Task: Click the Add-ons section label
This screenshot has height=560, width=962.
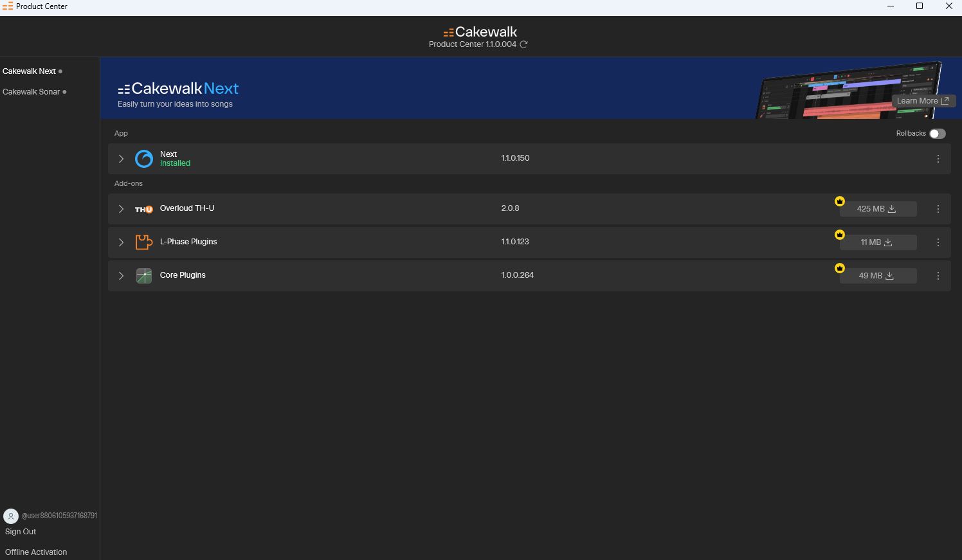Action: pyautogui.click(x=129, y=184)
